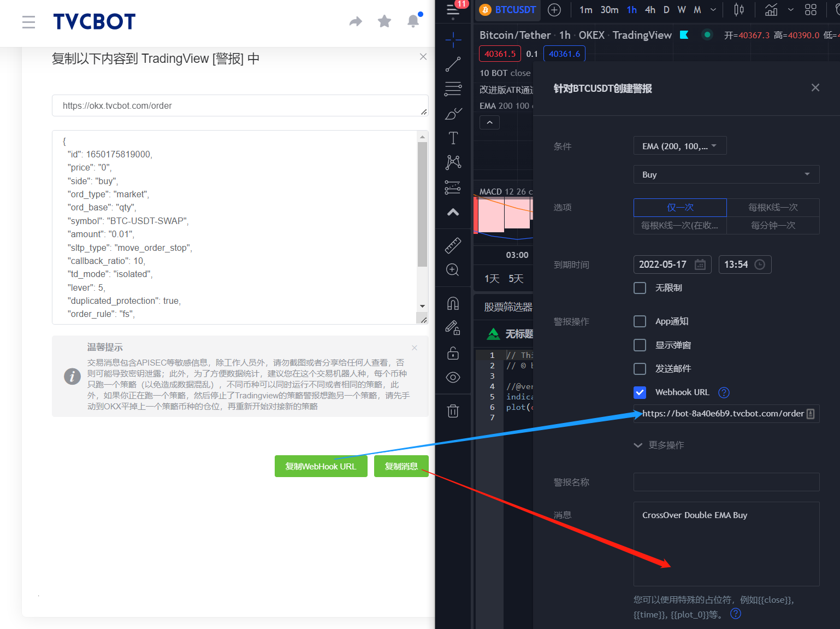Select the 4h timeframe
The height and width of the screenshot is (629, 840).
(x=650, y=10)
